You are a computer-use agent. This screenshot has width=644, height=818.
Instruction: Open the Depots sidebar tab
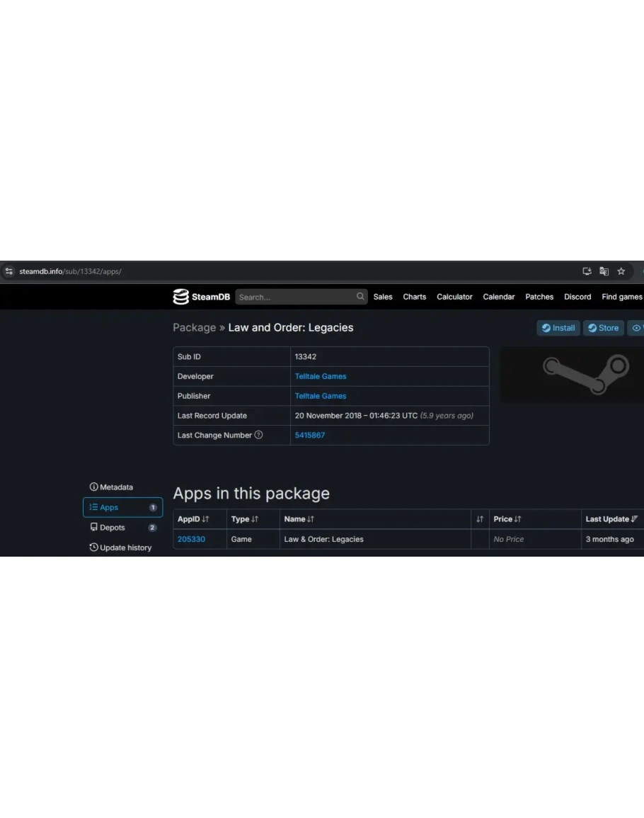click(112, 528)
